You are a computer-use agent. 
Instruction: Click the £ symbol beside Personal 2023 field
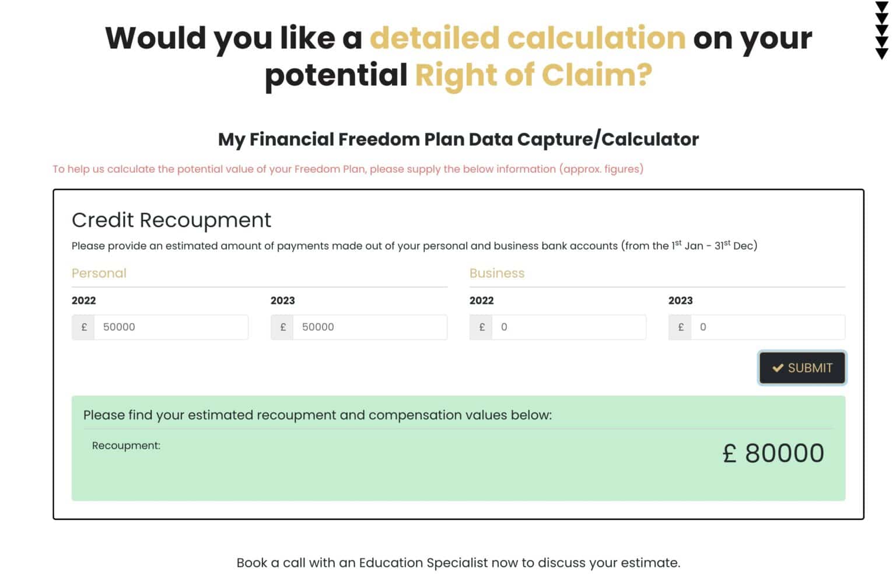coord(282,327)
